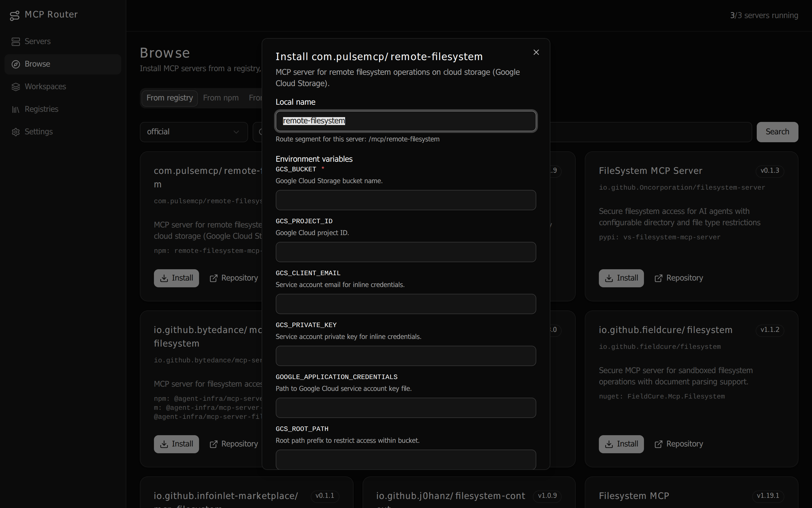Viewport: 812px width, 508px height.
Task: Click the MCP Router logo icon
Action: 15,15
